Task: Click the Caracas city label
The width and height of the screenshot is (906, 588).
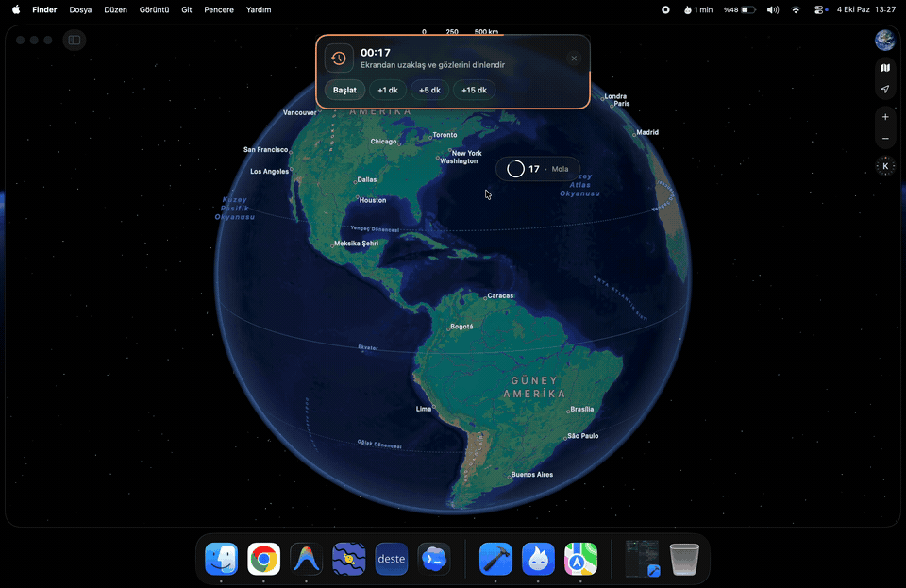Action: tap(500, 295)
